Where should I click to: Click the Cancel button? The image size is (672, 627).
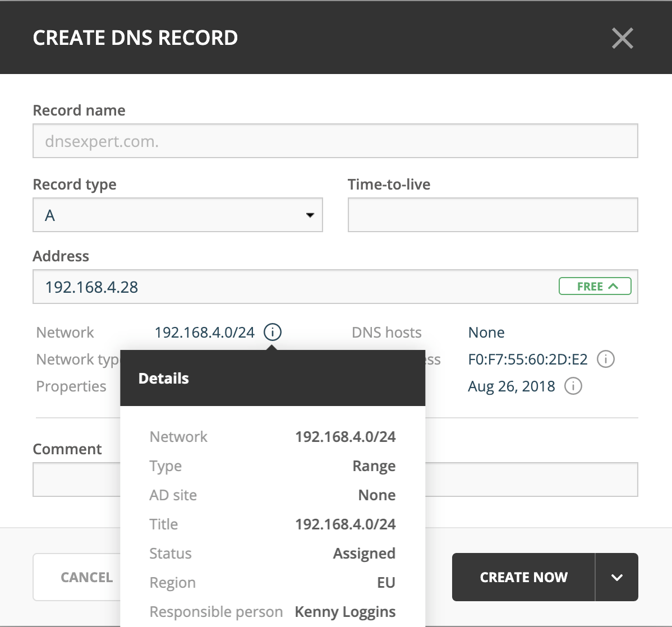pyautogui.click(x=77, y=577)
